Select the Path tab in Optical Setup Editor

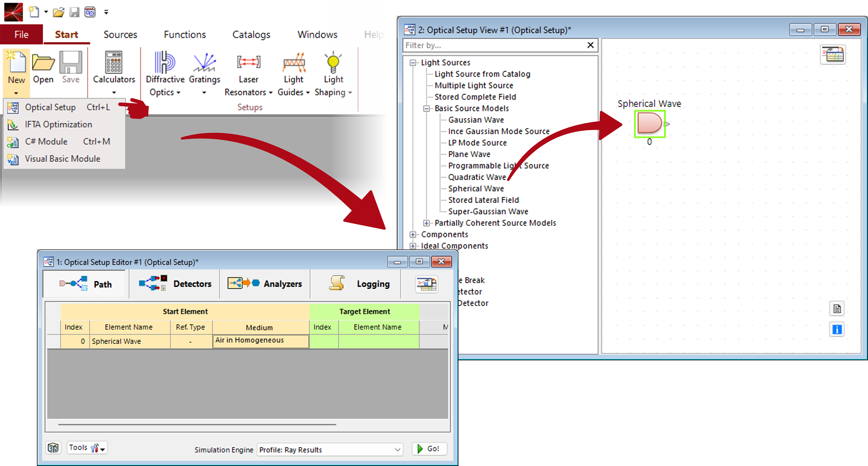pos(85,284)
